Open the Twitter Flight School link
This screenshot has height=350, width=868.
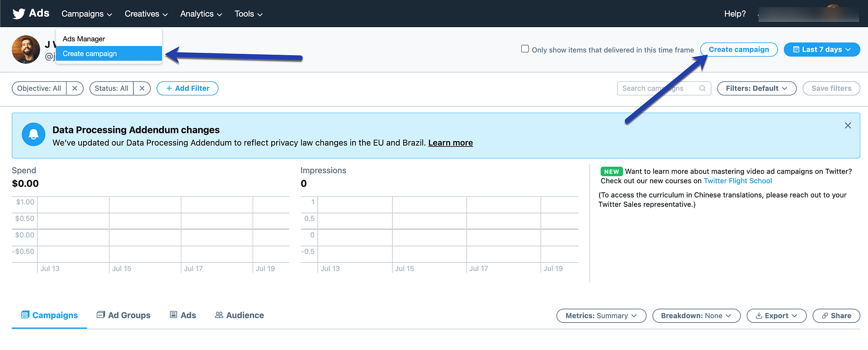click(x=738, y=181)
